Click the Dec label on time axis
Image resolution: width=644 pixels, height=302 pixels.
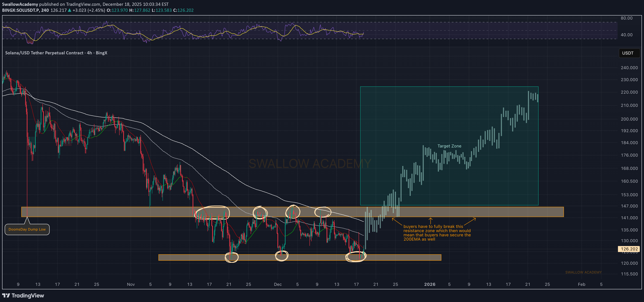278,284
